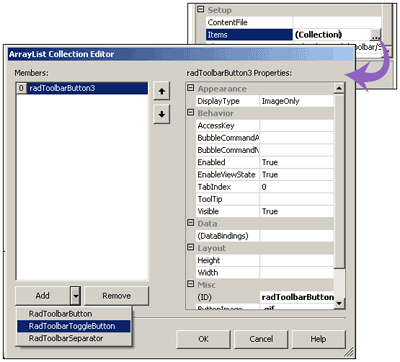Click the ArrayList Collection Editor title bar
400x362 pixels.
[180, 54]
